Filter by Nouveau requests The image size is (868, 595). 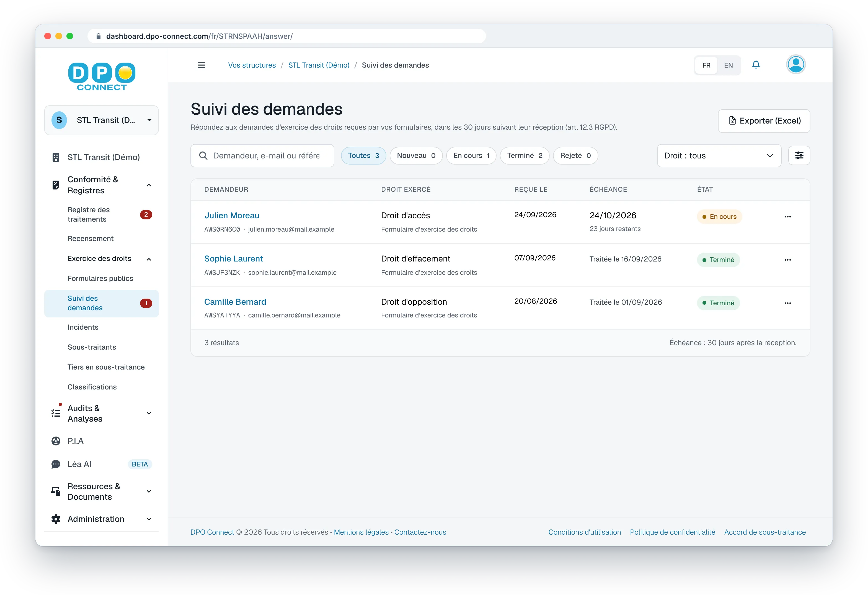click(x=416, y=155)
